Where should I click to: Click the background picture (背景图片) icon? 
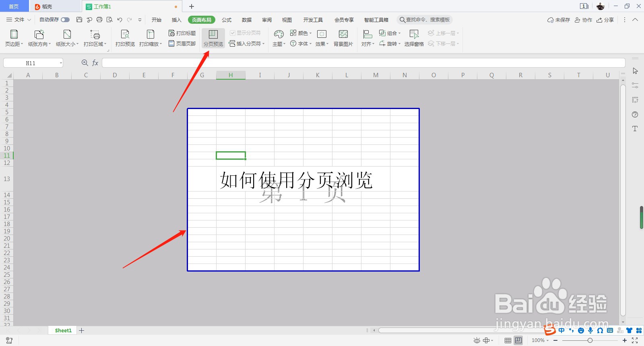[x=343, y=35]
